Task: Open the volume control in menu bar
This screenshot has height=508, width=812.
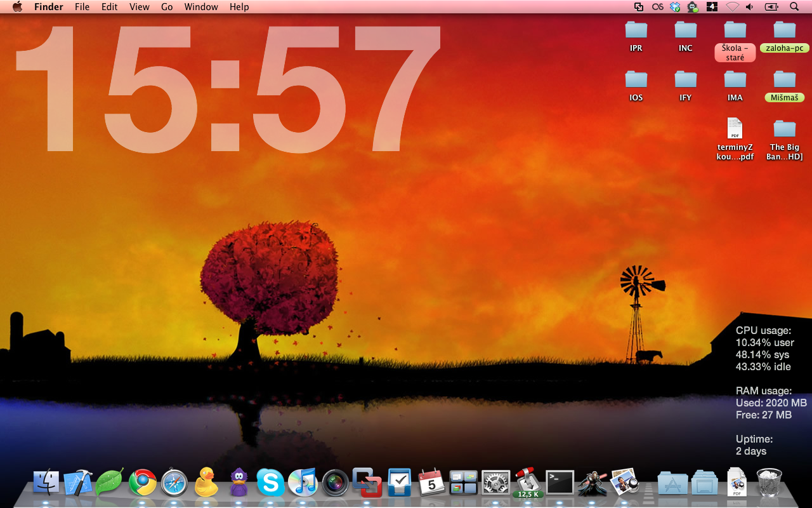Action: click(750, 7)
